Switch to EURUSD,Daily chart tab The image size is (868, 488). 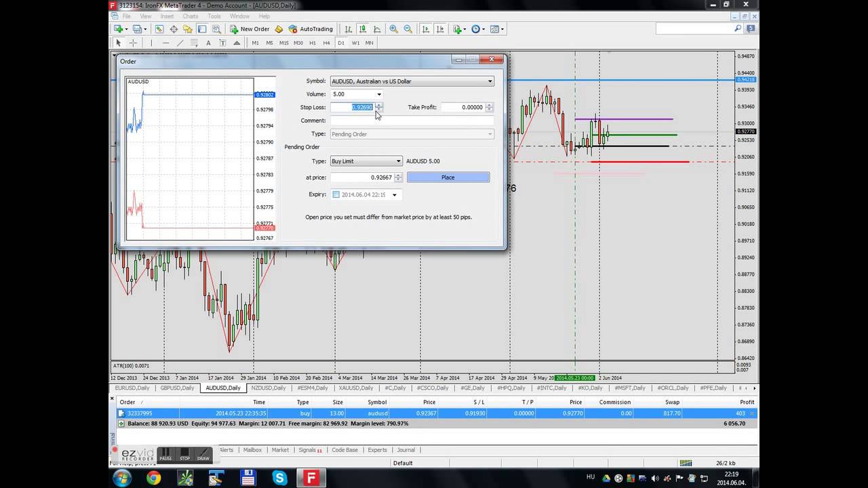coord(132,388)
